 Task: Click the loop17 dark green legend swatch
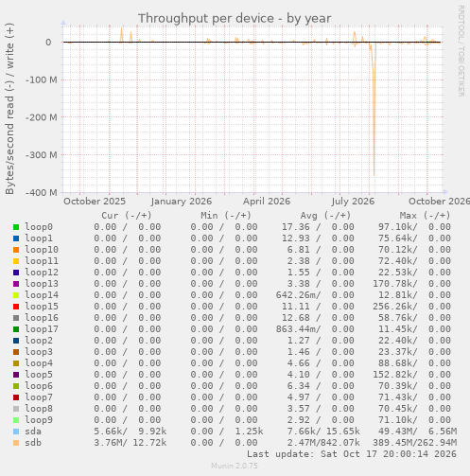click(x=16, y=329)
